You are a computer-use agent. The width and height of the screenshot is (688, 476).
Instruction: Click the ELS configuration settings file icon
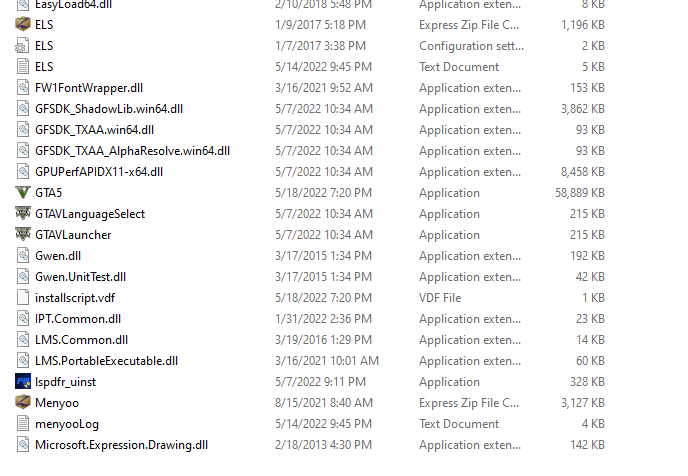point(23,46)
